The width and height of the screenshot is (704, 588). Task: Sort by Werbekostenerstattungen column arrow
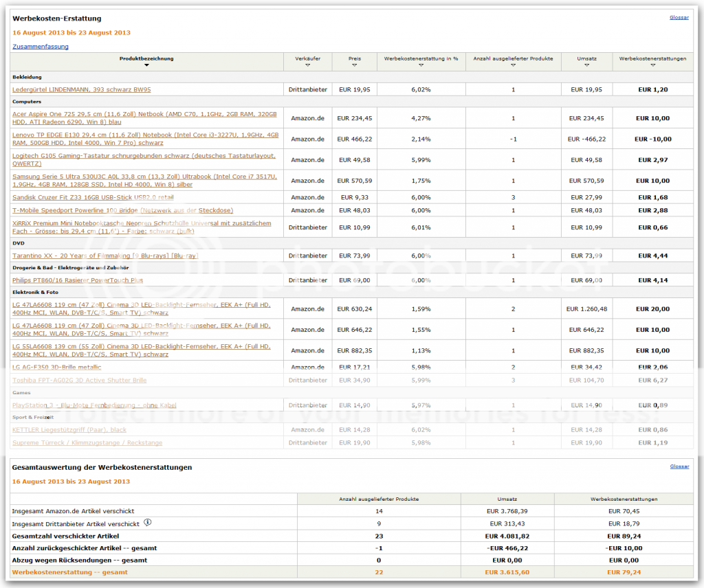(x=652, y=65)
